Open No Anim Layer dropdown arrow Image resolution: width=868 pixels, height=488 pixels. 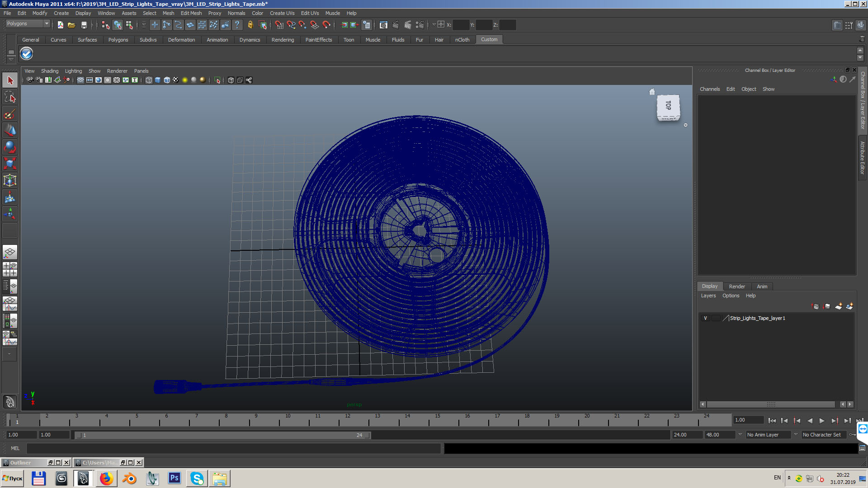(740, 435)
